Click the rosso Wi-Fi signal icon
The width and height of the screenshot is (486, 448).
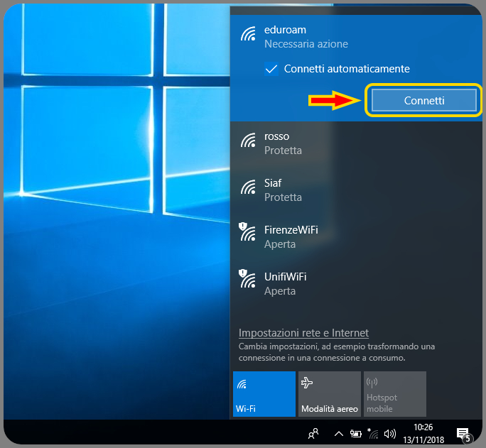click(248, 140)
